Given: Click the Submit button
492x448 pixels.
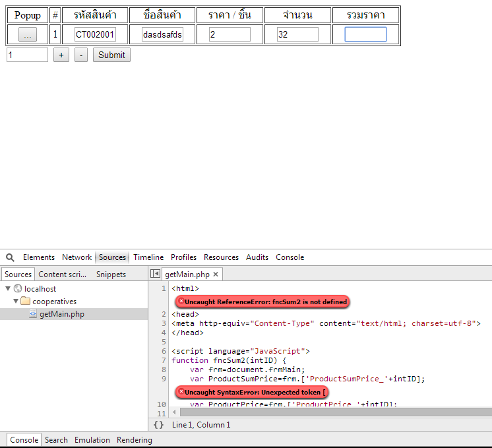Looking at the screenshot, I should point(111,55).
